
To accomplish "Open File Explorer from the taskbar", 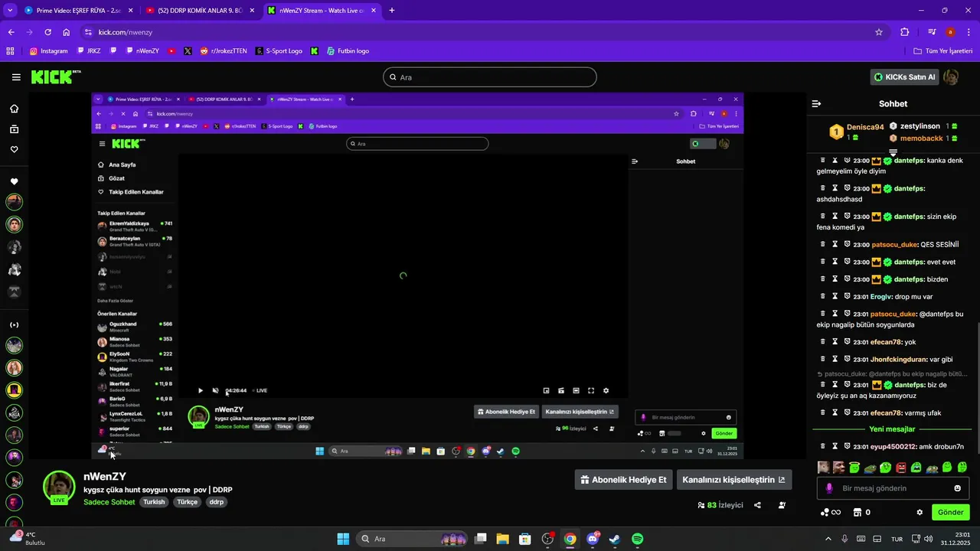I will pyautogui.click(x=503, y=539).
